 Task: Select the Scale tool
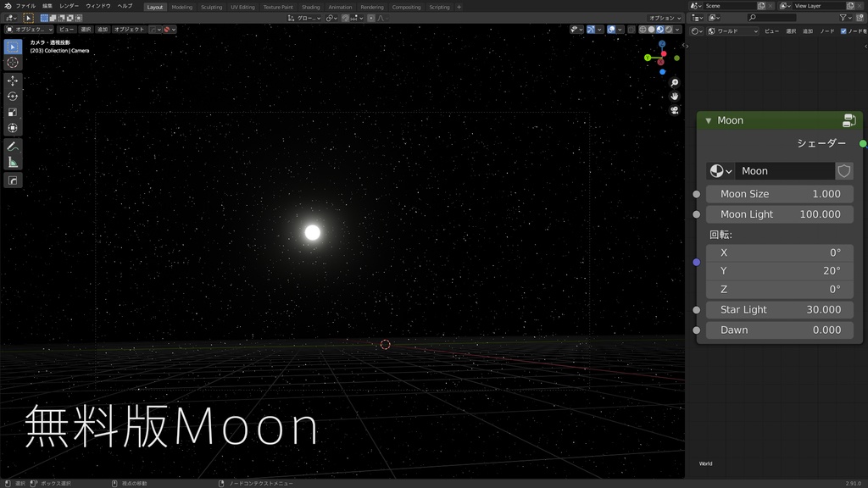tap(12, 112)
